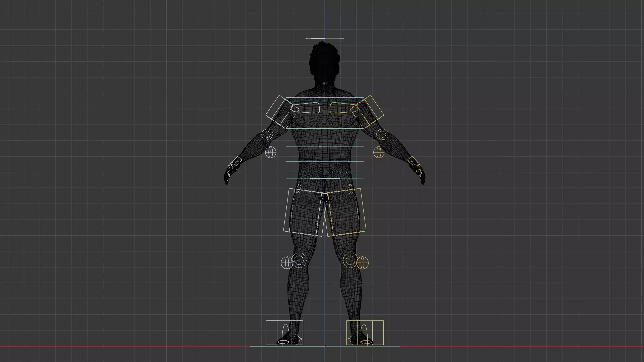Click the yellow knee circle control
Screen dimensions: 644x362
click(351, 260)
